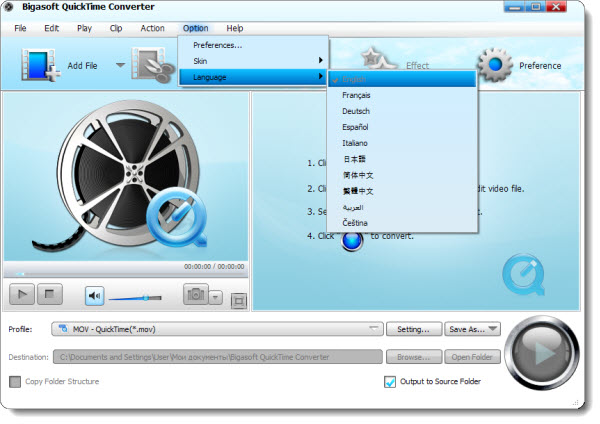This screenshot has height=424, width=600.
Task: Click the Effect star icon
Action: (x=375, y=62)
